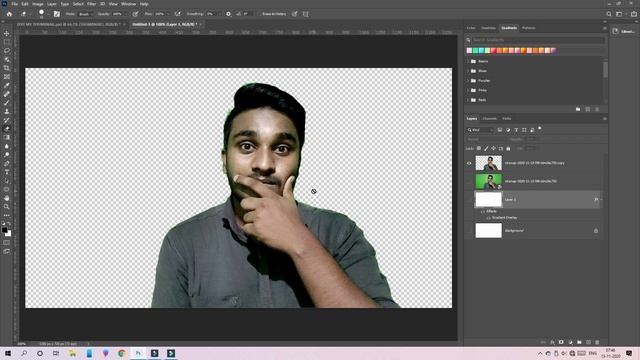Filter layers by pixel icon

tap(500, 130)
